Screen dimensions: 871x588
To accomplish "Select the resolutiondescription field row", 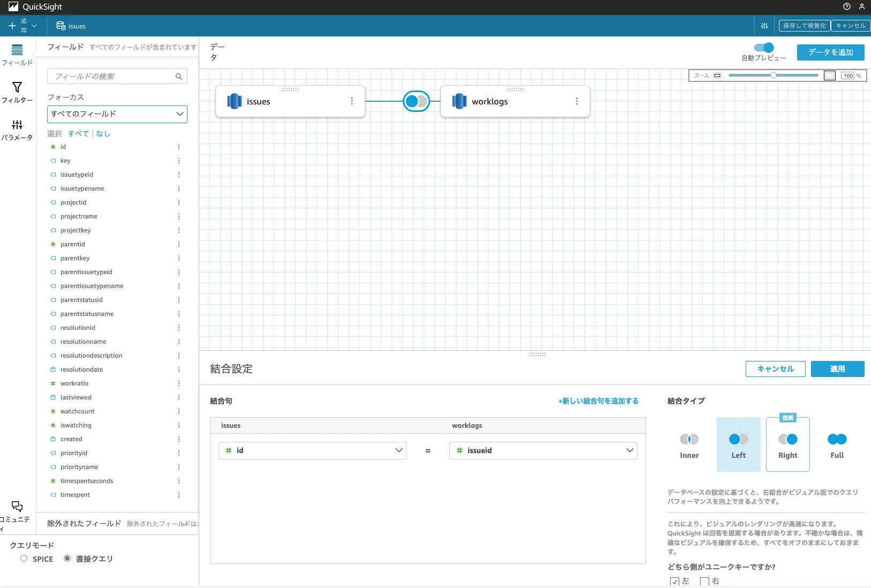I will [117, 356].
